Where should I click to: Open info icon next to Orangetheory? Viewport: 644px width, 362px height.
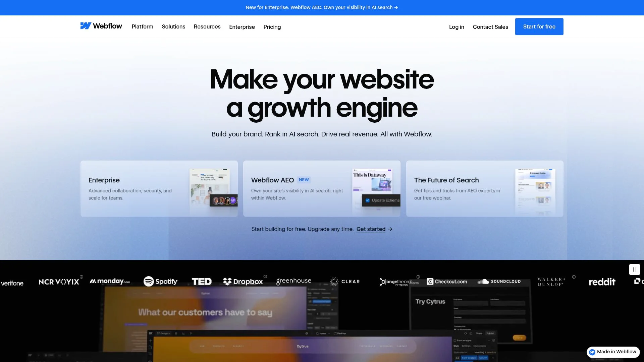click(418, 277)
